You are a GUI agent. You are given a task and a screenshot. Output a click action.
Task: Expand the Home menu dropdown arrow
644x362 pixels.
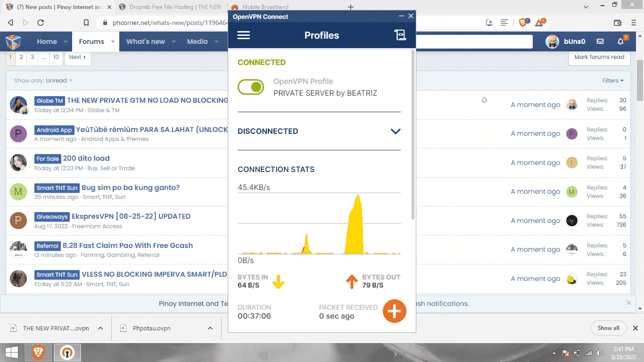(x=66, y=41)
